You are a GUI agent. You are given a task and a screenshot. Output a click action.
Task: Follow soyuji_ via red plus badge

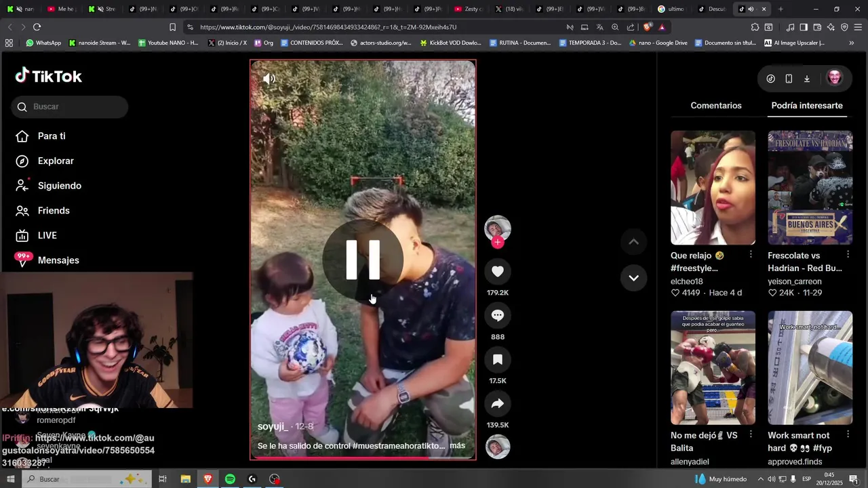pyautogui.click(x=498, y=242)
